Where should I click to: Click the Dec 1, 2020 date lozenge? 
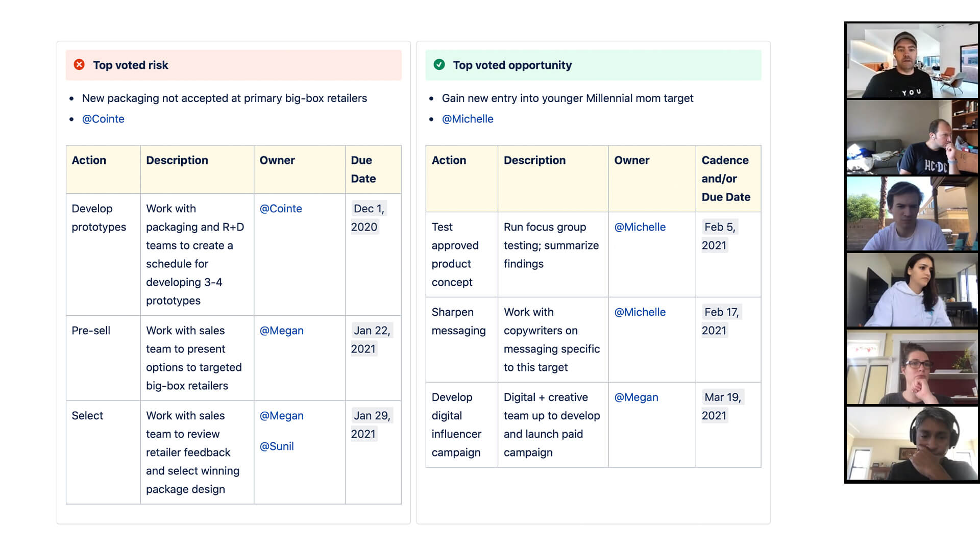tap(370, 217)
